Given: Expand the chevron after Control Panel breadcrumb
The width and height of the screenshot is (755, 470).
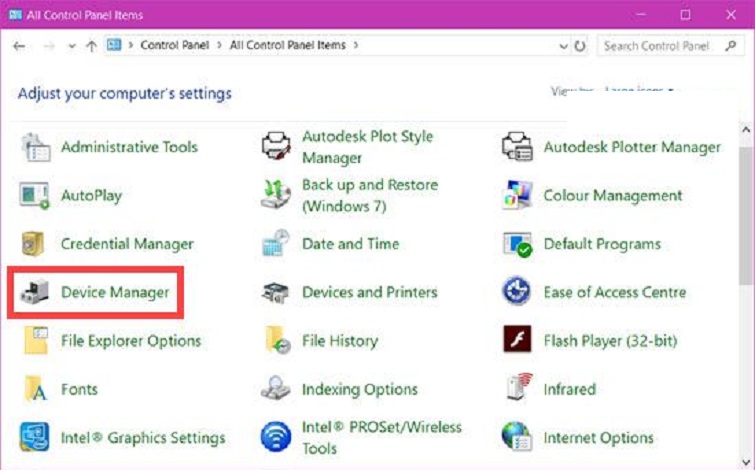Looking at the screenshot, I should click(219, 45).
